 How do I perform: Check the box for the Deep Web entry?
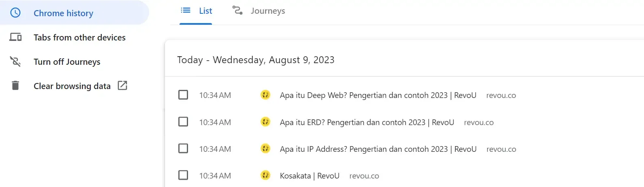[x=183, y=95]
